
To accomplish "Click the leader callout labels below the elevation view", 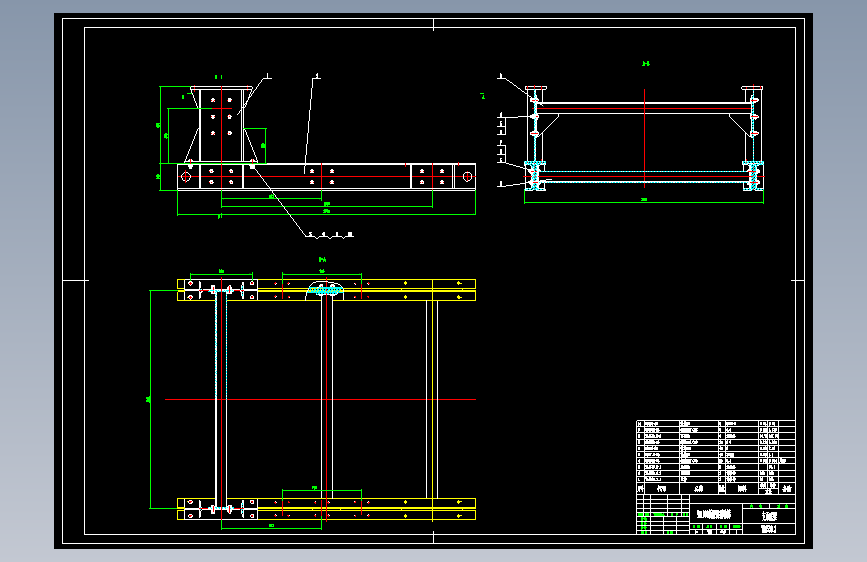I will coord(330,235).
